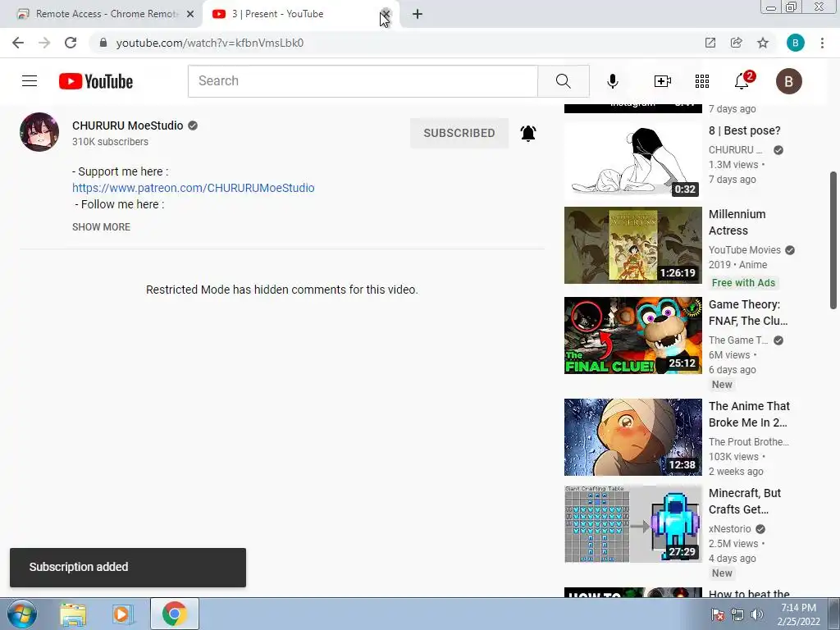Open the CHURURU MoeStudio channel name
The height and width of the screenshot is (630, 840).
tap(127, 126)
